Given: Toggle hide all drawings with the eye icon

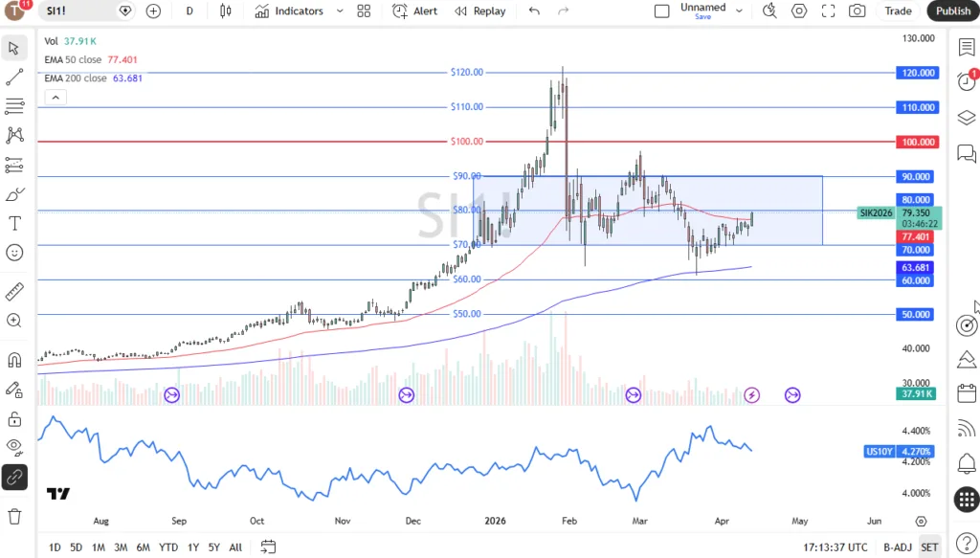Looking at the screenshot, I should tap(13, 446).
